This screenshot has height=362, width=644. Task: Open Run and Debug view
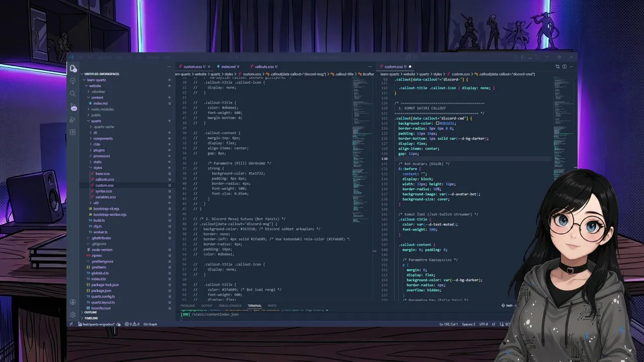click(x=73, y=120)
